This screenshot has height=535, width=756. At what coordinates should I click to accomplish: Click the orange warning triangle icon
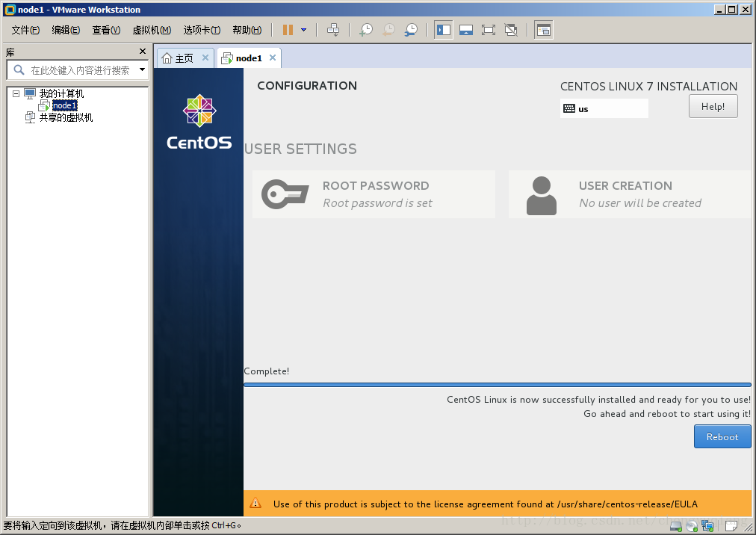pos(255,503)
